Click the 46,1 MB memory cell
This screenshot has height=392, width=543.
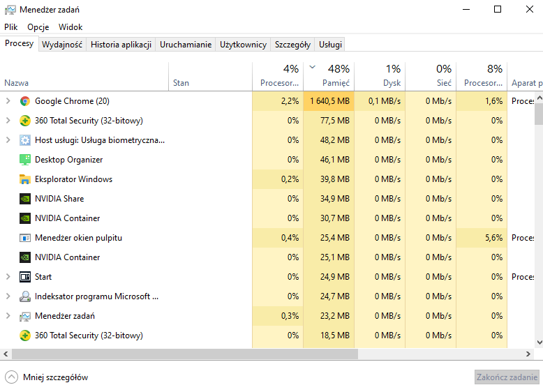329,160
